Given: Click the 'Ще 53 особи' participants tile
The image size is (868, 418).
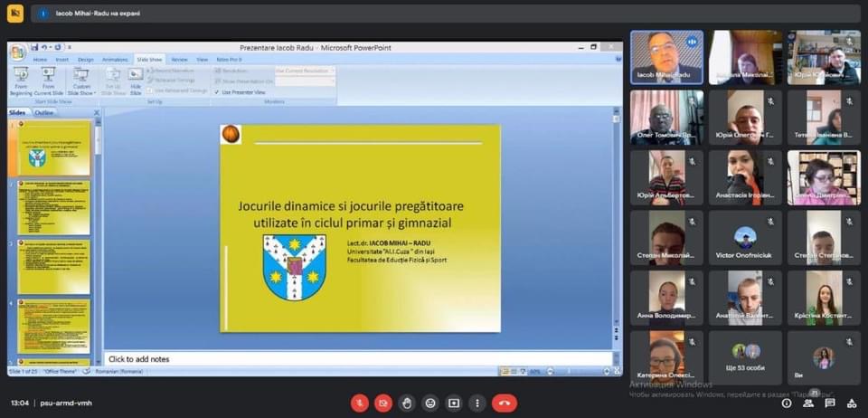Looking at the screenshot, I should click(x=745, y=357).
